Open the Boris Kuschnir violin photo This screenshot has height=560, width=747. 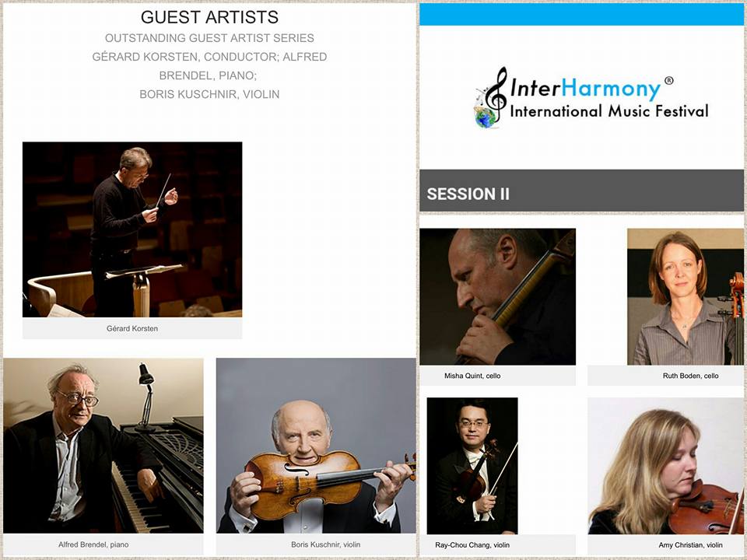pyautogui.click(x=317, y=446)
